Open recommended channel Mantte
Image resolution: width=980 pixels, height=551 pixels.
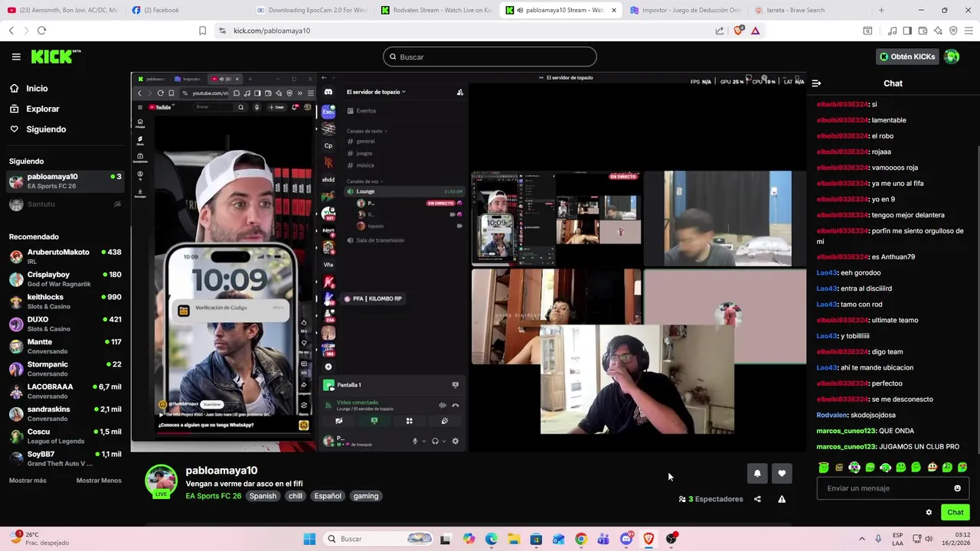click(65, 346)
